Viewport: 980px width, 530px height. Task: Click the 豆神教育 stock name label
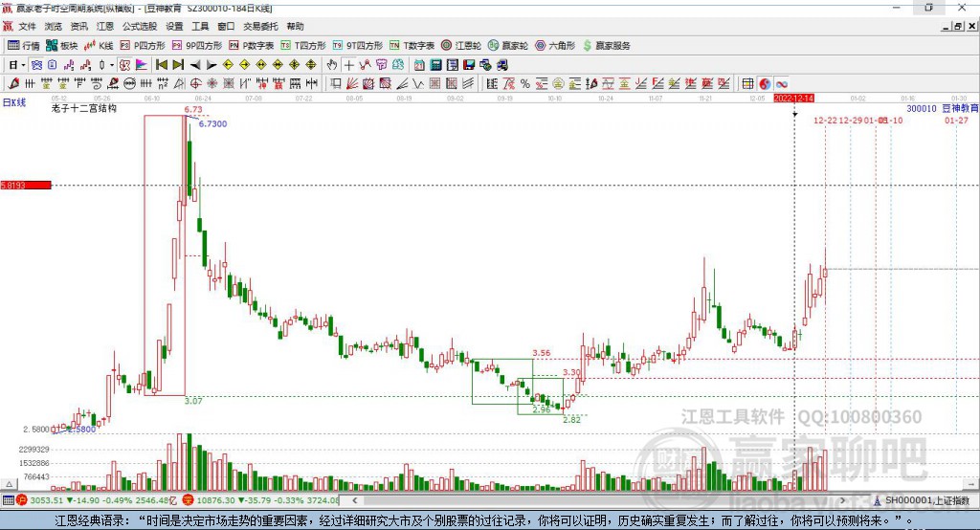(960, 108)
